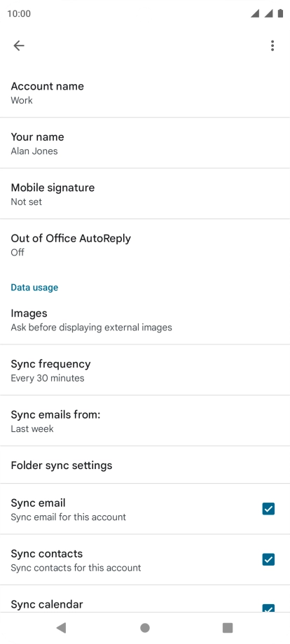The width and height of the screenshot is (290, 644).
Task: Edit the Account name Work
Action: click(x=145, y=92)
